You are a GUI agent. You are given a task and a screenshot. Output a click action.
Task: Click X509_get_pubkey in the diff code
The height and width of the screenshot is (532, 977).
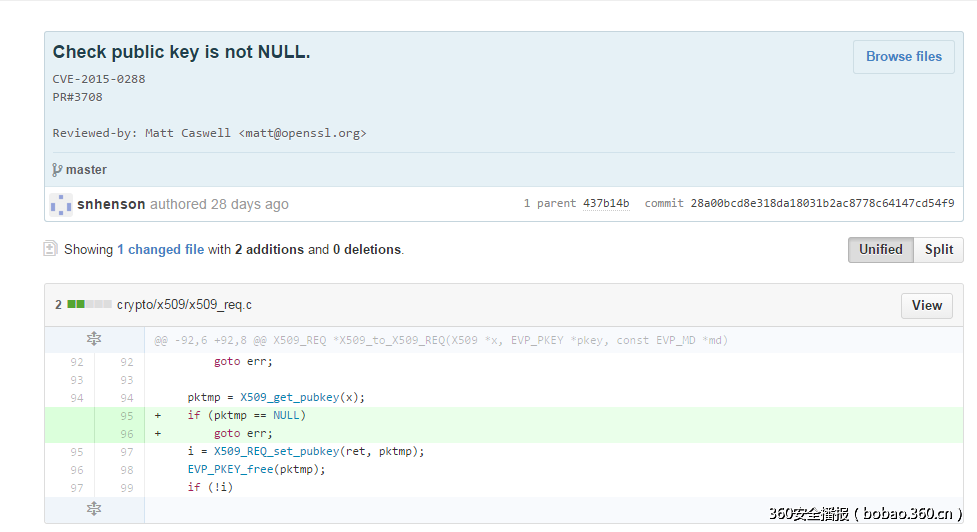point(289,397)
